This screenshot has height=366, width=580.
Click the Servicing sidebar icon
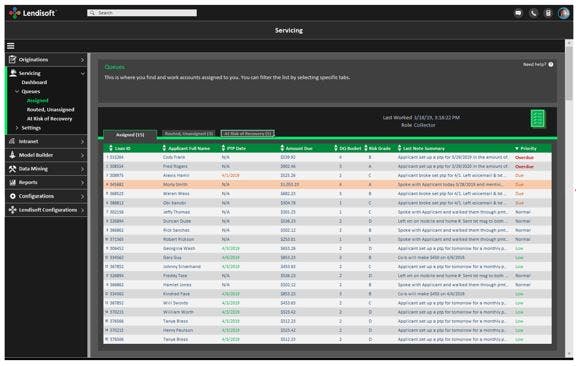[x=13, y=73]
